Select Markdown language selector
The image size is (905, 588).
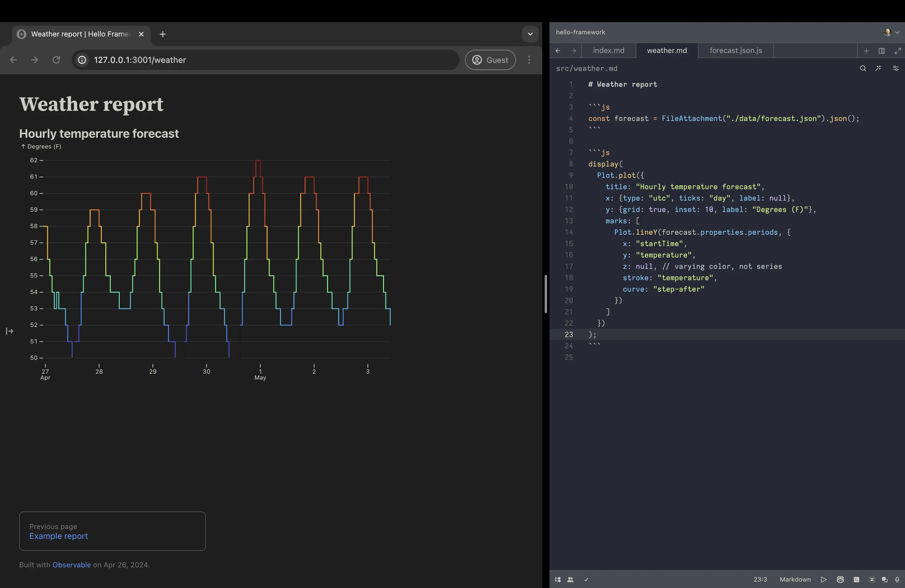[x=795, y=580]
